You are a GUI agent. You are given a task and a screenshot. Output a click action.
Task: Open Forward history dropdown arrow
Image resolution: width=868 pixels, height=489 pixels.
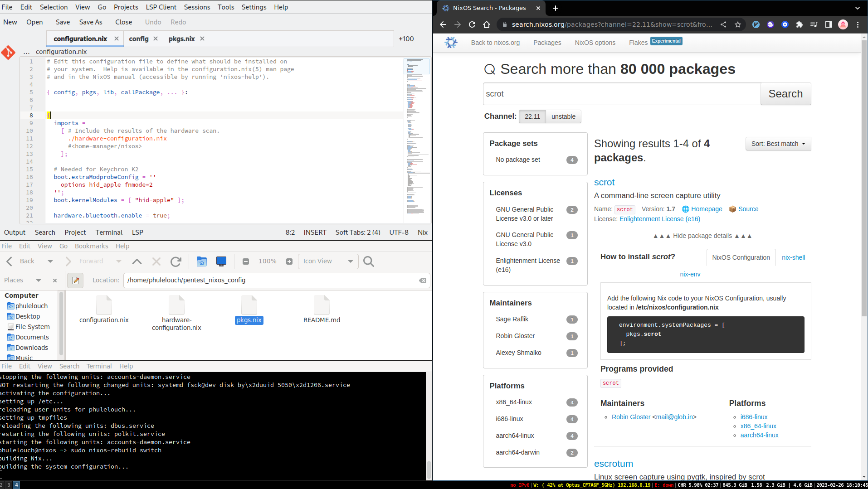click(x=119, y=261)
